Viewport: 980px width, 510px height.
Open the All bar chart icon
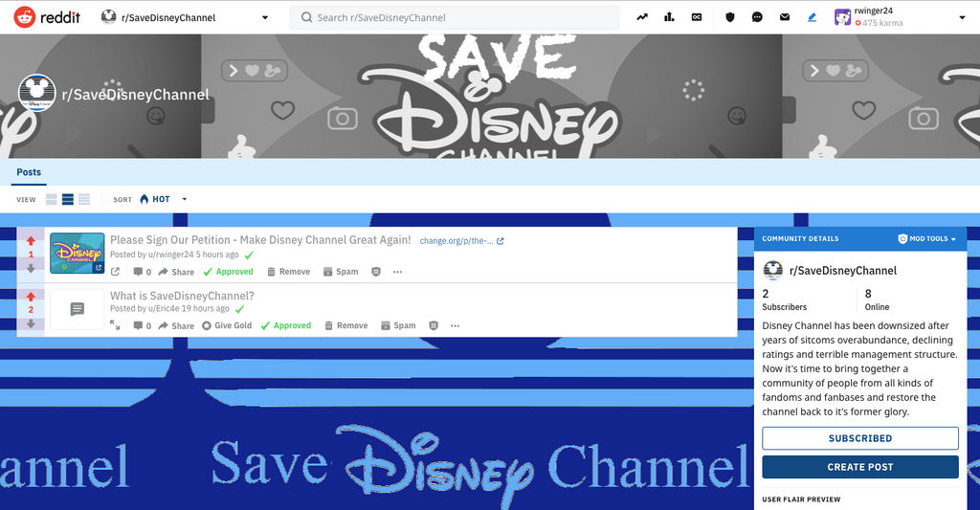[669, 17]
